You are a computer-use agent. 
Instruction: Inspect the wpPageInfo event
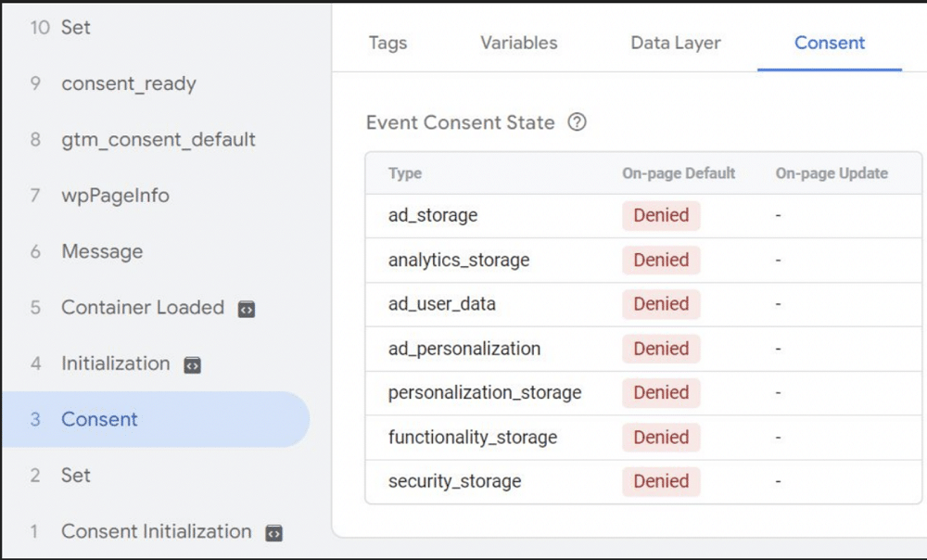(x=117, y=196)
